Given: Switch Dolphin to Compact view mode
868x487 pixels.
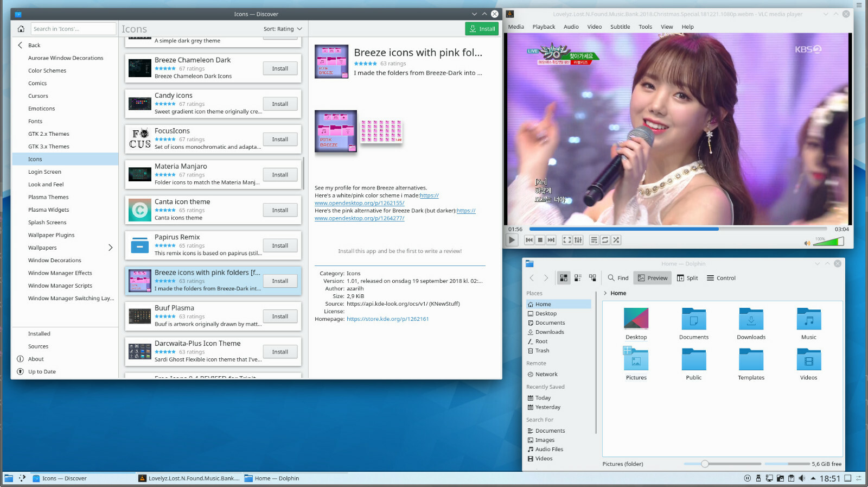Looking at the screenshot, I should [578, 278].
